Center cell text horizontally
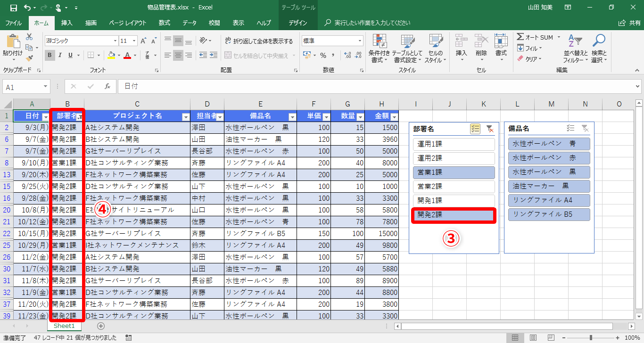644x343 pixels. pyautogui.click(x=178, y=56)
